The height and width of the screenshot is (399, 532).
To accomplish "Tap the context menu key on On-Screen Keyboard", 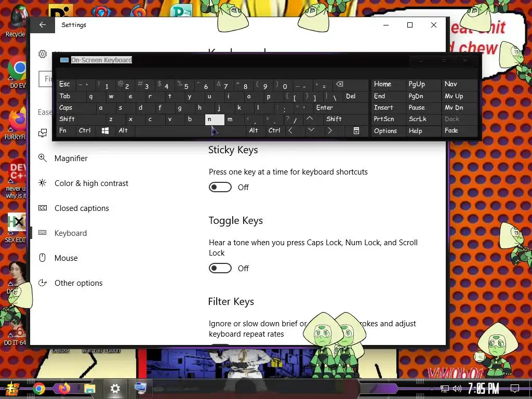I will [356, 130].
